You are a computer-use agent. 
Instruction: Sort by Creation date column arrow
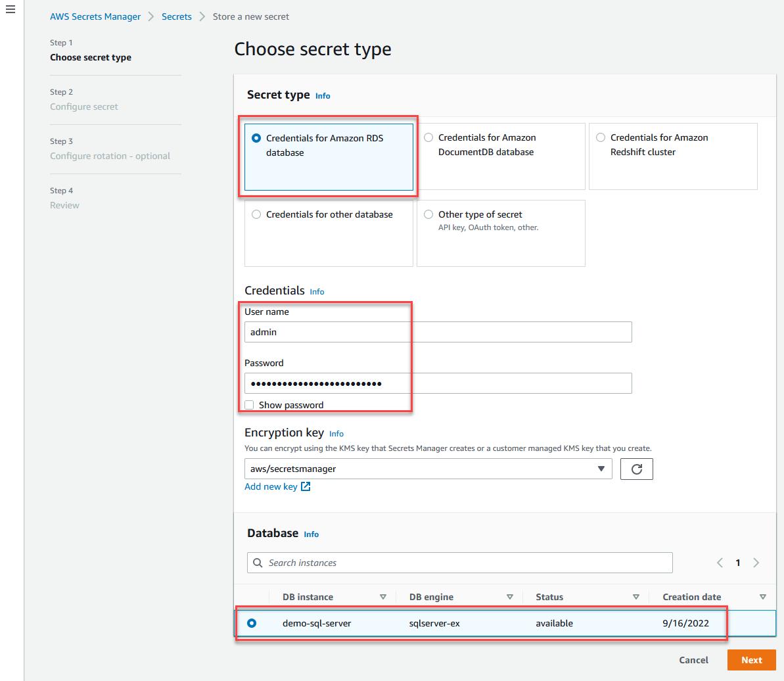pos(763,597)
